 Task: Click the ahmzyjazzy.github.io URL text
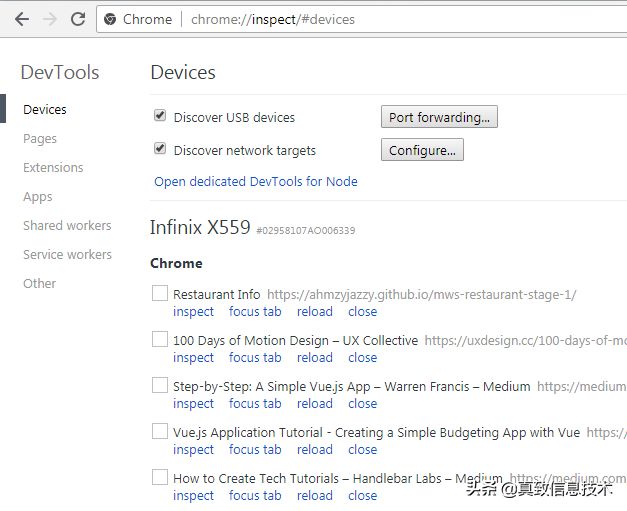[x=422, y=295]
